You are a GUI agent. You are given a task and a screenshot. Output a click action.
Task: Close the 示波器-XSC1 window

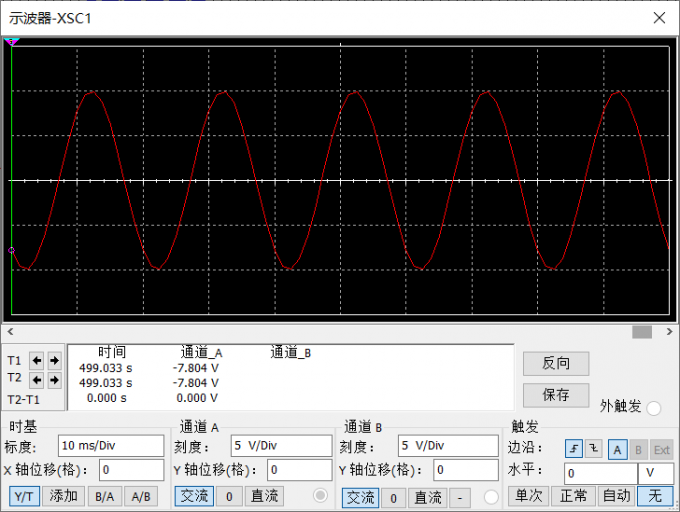pos(659,18)
